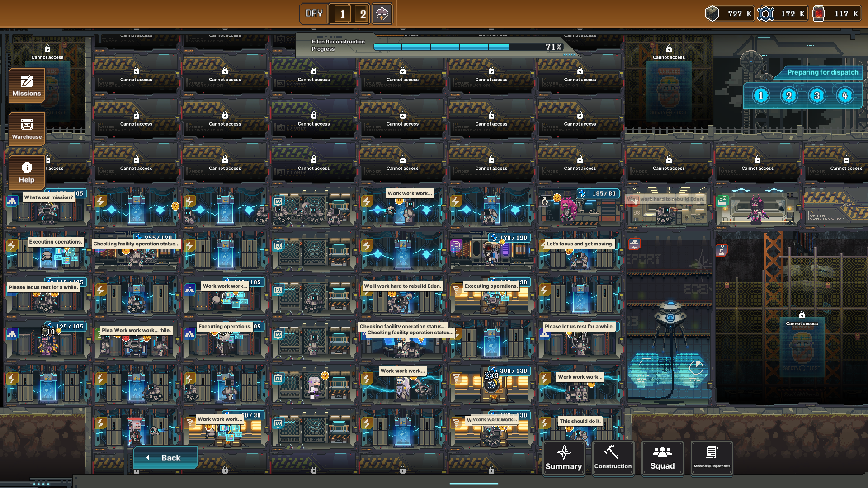Click the weather station storm icon
The height and width of the screenshot is (488, 868).
(634, 244)
